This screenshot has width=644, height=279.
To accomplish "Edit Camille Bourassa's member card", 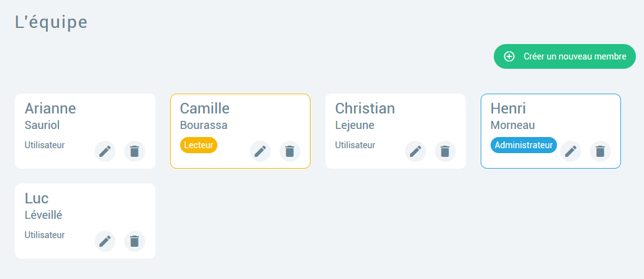I will pos(260,151).
